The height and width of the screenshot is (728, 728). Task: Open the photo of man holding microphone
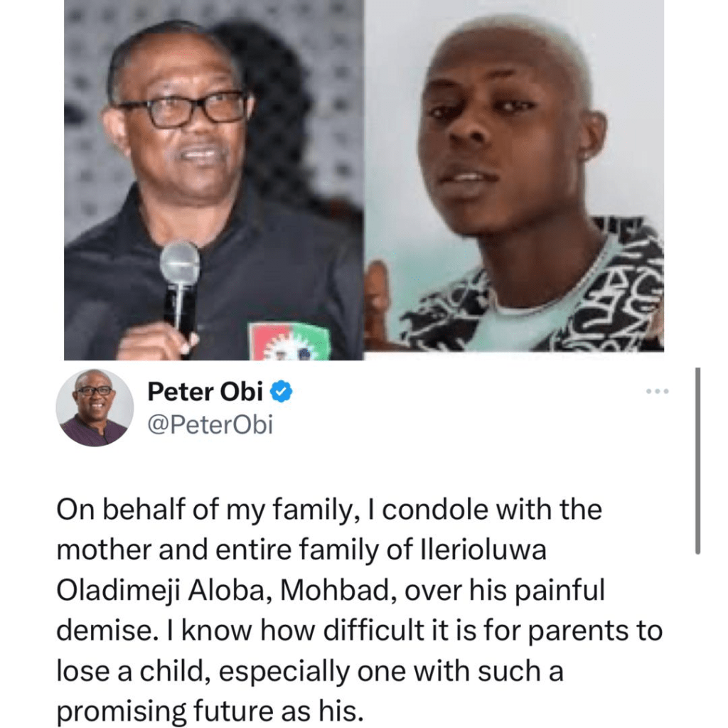[x=213, y=180]
